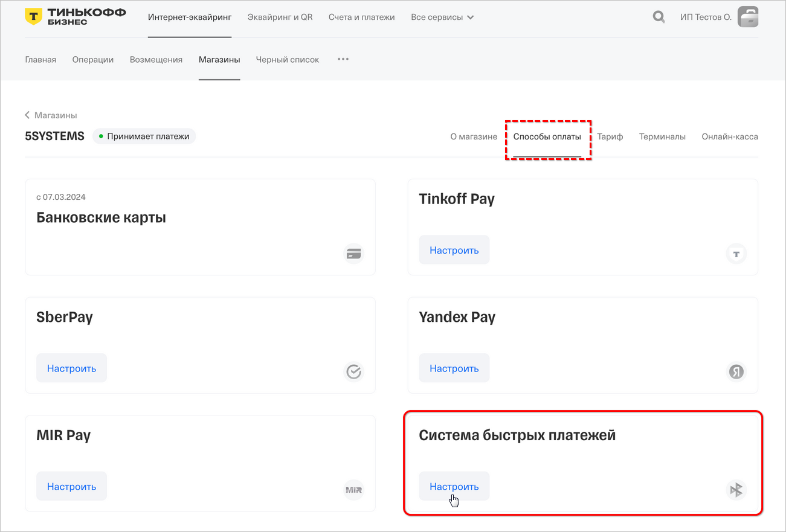Go to Черный список subsection
This screenshot has height=532, width=786.
[x=288, y=59]
